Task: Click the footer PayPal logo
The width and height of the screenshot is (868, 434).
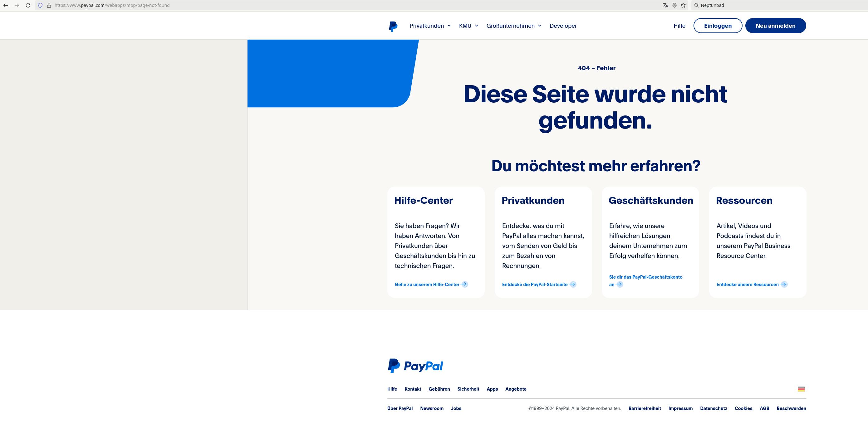Action: (415, 366)
